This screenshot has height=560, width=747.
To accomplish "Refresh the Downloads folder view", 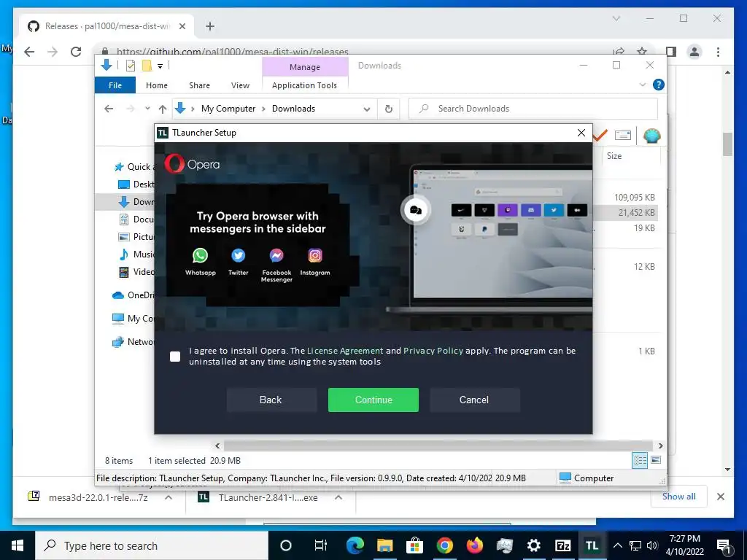I will (389, 109).
